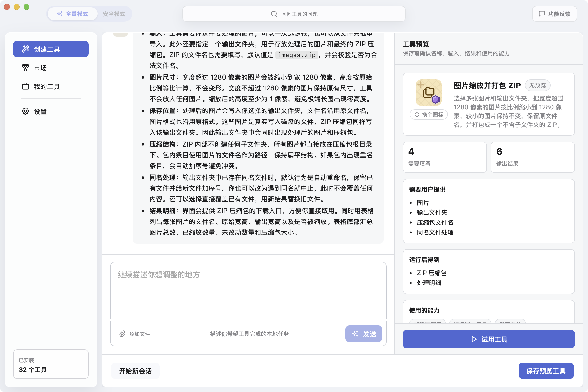588x392 pixels.
Task: Click the 使用的能力 section heading
Action: [x=424, y=310]
